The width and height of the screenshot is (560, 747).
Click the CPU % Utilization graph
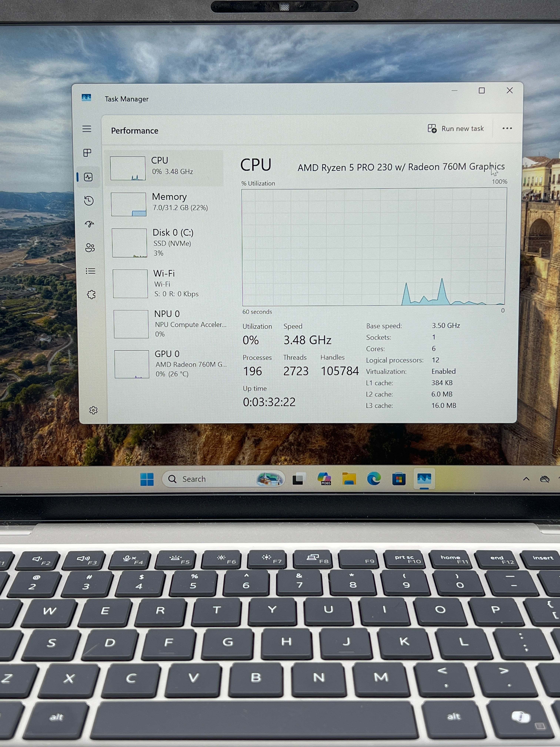tap(374, 247)
